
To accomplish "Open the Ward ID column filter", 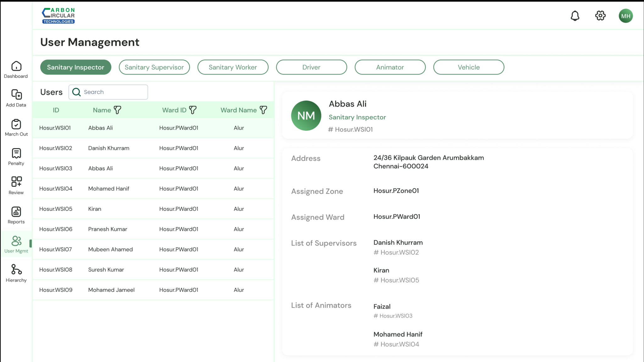I will point(193,110).
